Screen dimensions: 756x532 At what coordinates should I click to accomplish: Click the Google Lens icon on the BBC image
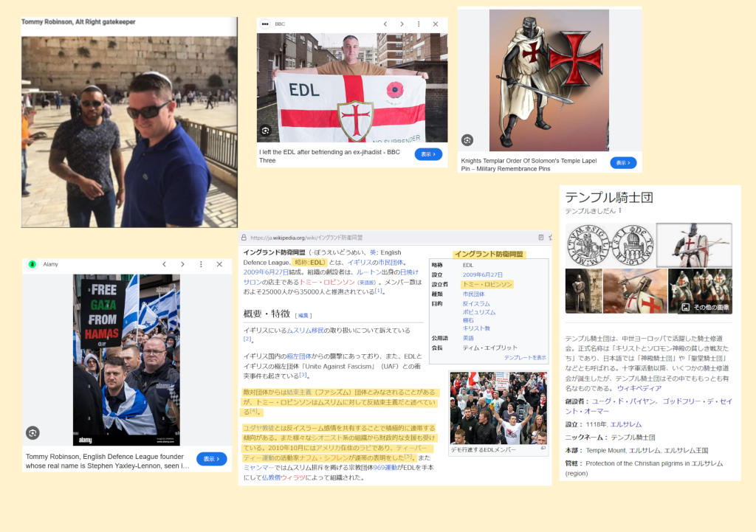coord(266,131)
